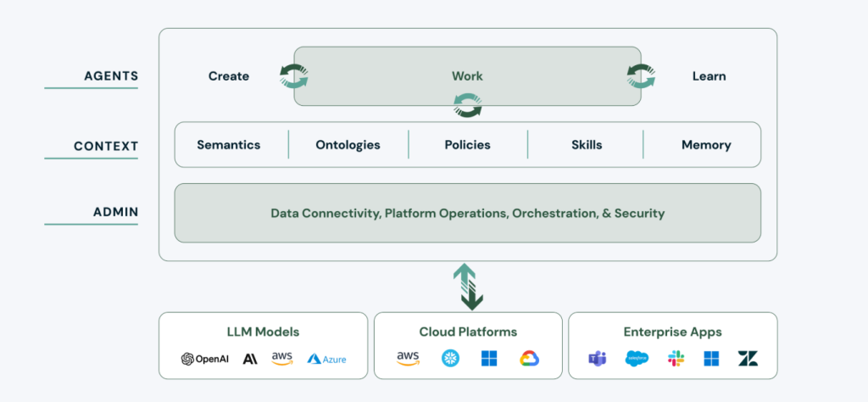Click the Data Connectivity, Platform Operations bar
Viewport: 868px width, 402px height.
click(x=468, y=213)
